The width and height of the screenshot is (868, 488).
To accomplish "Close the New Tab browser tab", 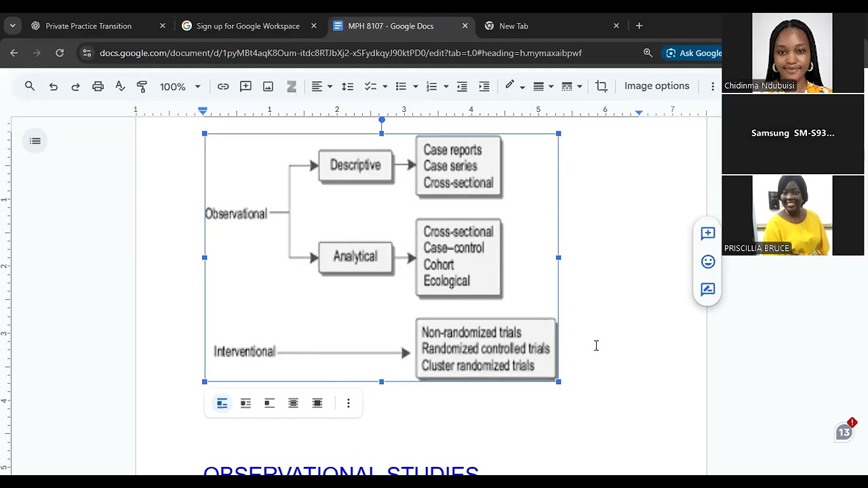I will [616, 26].
